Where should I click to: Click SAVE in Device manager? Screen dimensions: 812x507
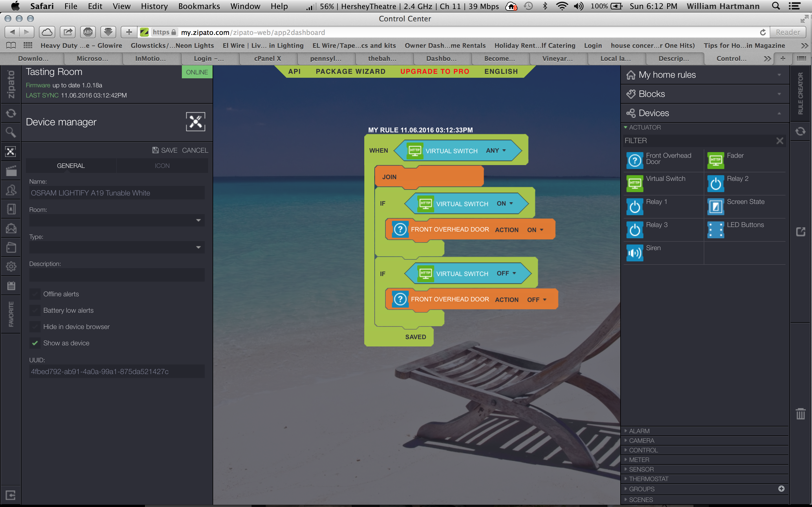pos(165,150)
